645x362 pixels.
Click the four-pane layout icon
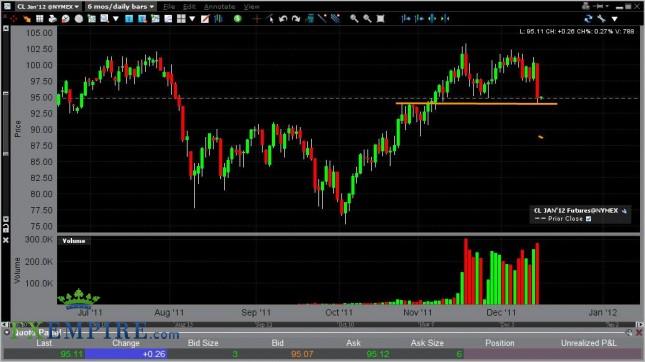click(181, 19)
